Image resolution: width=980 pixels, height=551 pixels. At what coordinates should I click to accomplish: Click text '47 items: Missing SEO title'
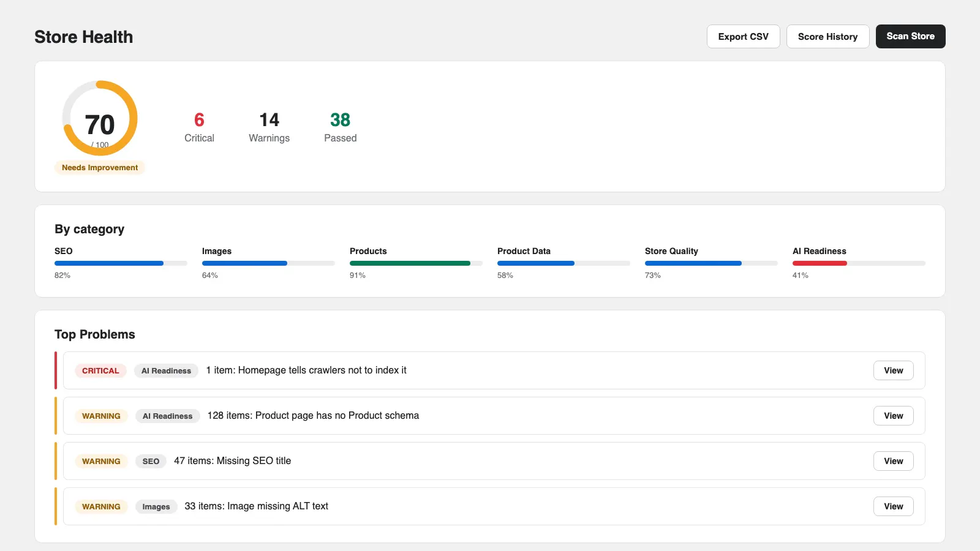click(232, 461)
